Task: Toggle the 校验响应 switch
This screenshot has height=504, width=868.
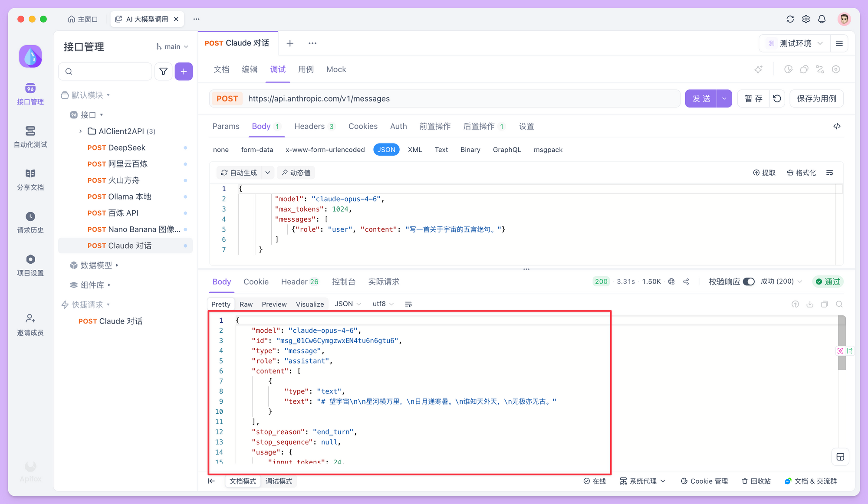Action: point(749,281)
